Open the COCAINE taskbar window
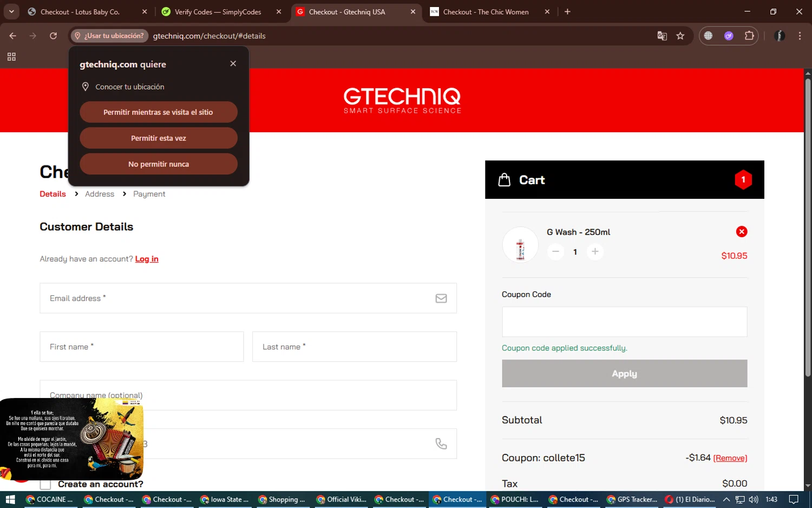The width and height of the screenshot is (812, 508). tap(50, 499)
